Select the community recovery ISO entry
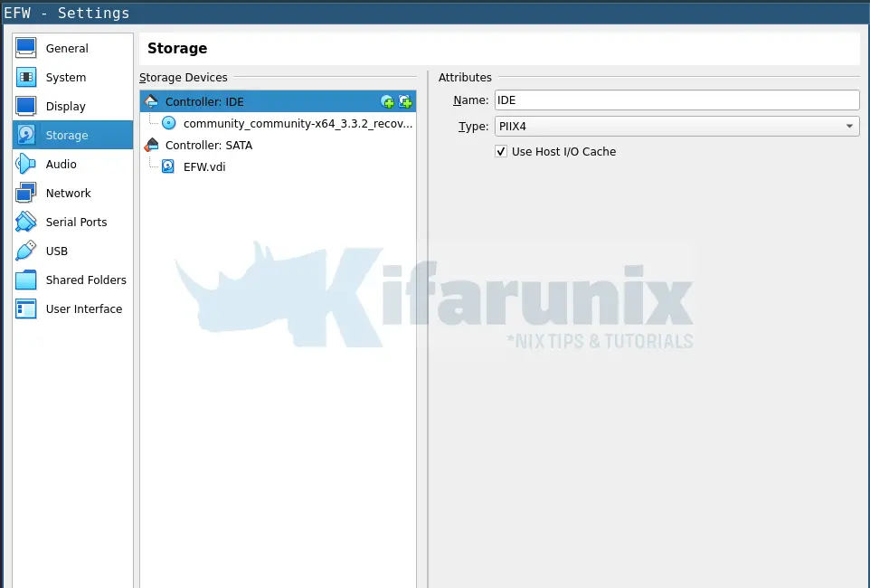The image size is (870, 588). [x=278, y=123]
